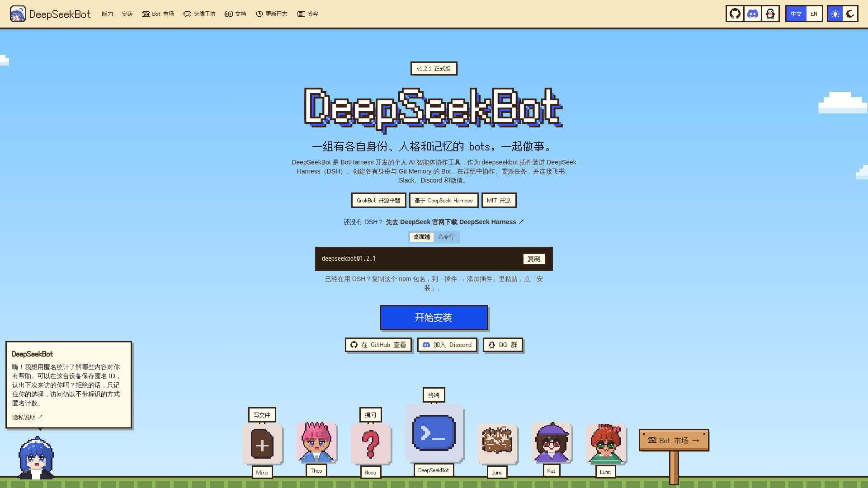Select the Juno bot avatar

pos(497,444)
